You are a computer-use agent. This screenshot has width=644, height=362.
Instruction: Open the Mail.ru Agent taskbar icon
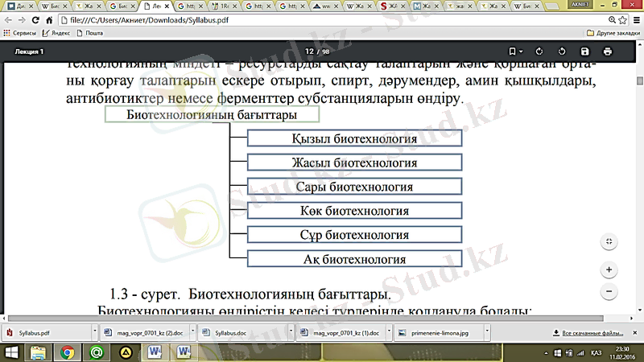97,352
